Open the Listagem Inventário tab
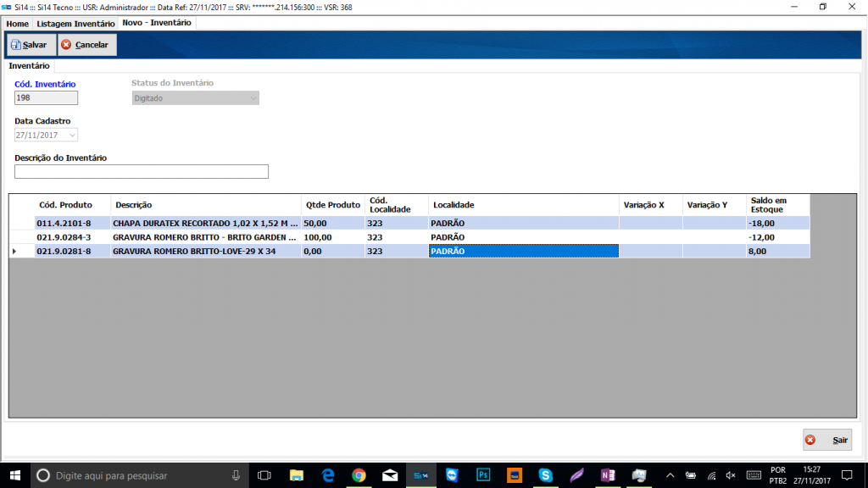Image resolution: width=868 pixels, height=488 pixels. (75, 24)
